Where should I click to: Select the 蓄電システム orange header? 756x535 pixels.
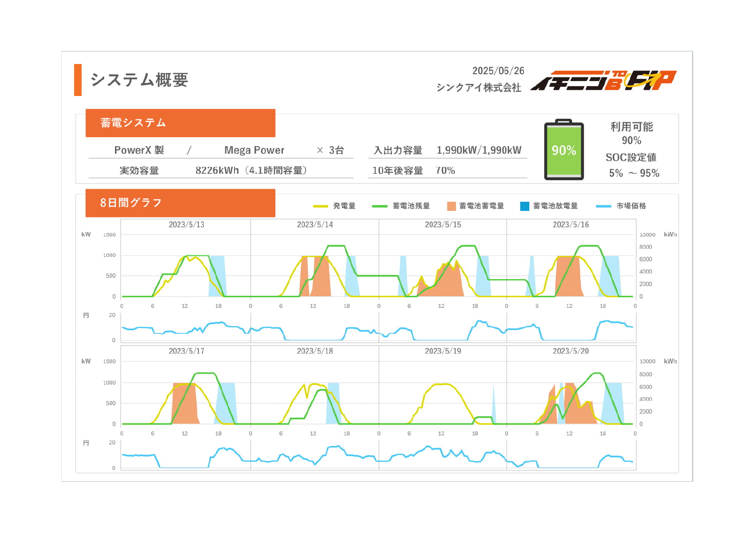coord(180,123)
